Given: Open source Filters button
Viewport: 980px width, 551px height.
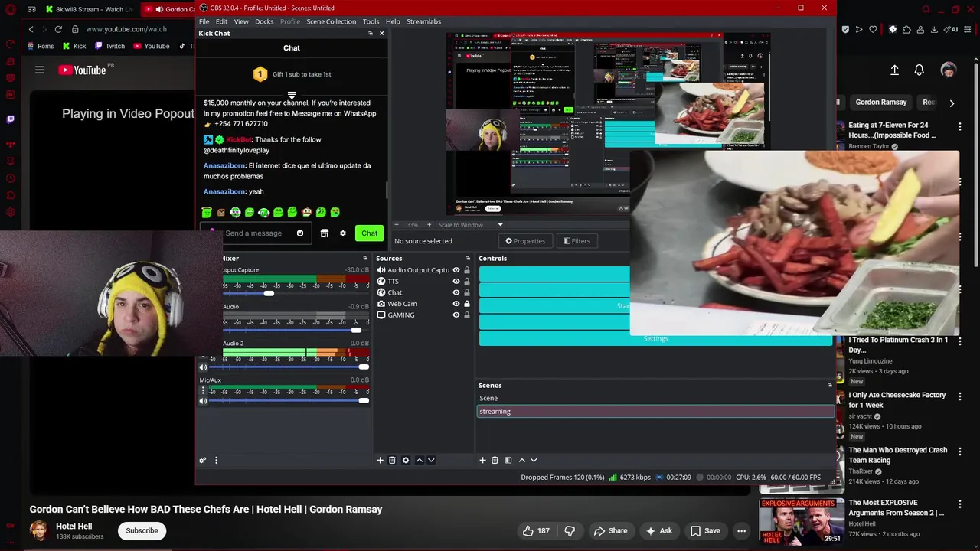Looking at the screenshot, I should (x=577, y=241).
